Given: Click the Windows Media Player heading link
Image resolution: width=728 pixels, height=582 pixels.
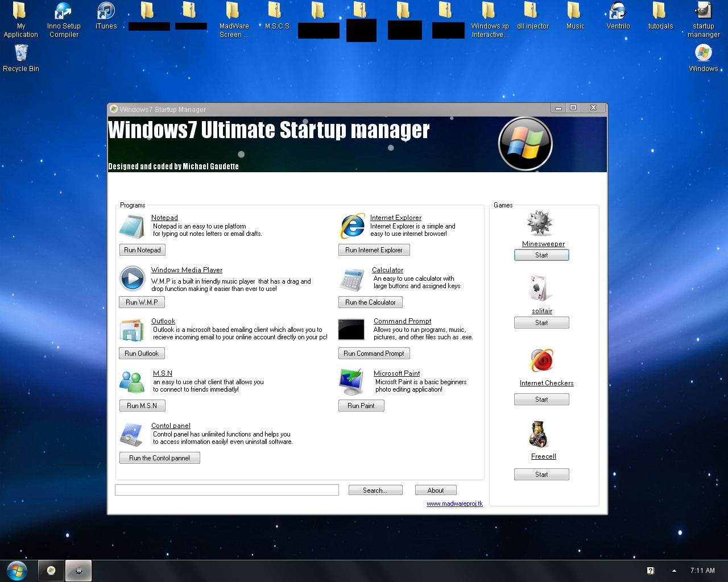Looking at the screenshot, I should click(187, 270).
